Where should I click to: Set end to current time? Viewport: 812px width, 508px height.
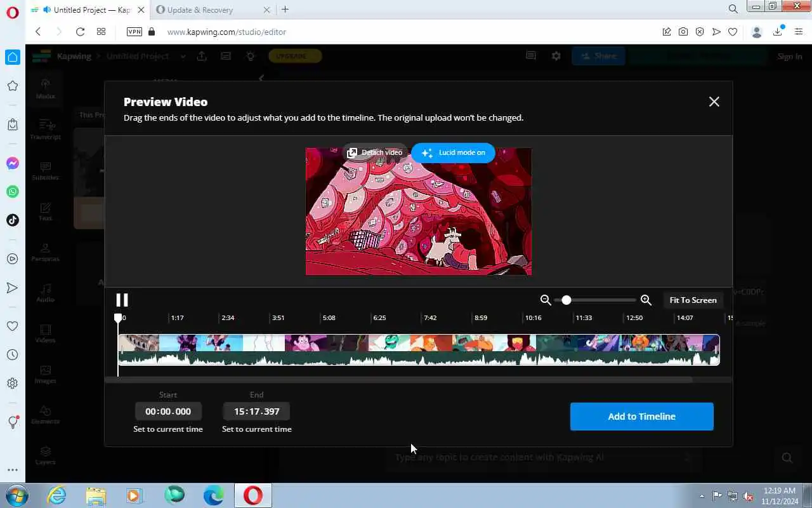(256, 429)
